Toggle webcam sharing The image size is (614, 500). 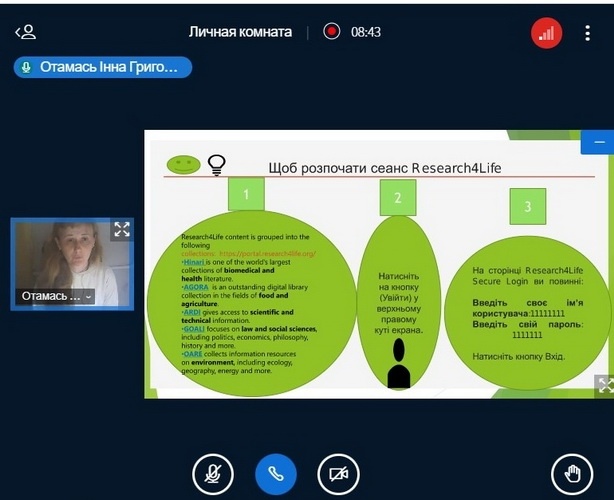point(338,475)
